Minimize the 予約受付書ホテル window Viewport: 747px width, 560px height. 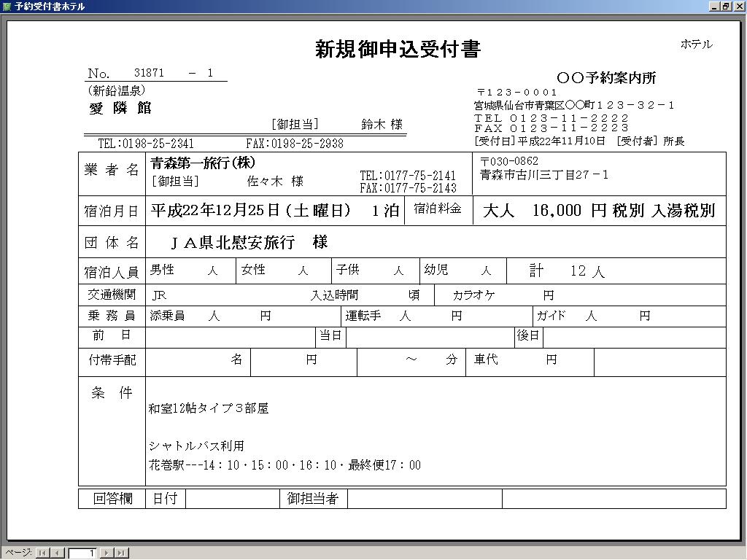(714, 7)
